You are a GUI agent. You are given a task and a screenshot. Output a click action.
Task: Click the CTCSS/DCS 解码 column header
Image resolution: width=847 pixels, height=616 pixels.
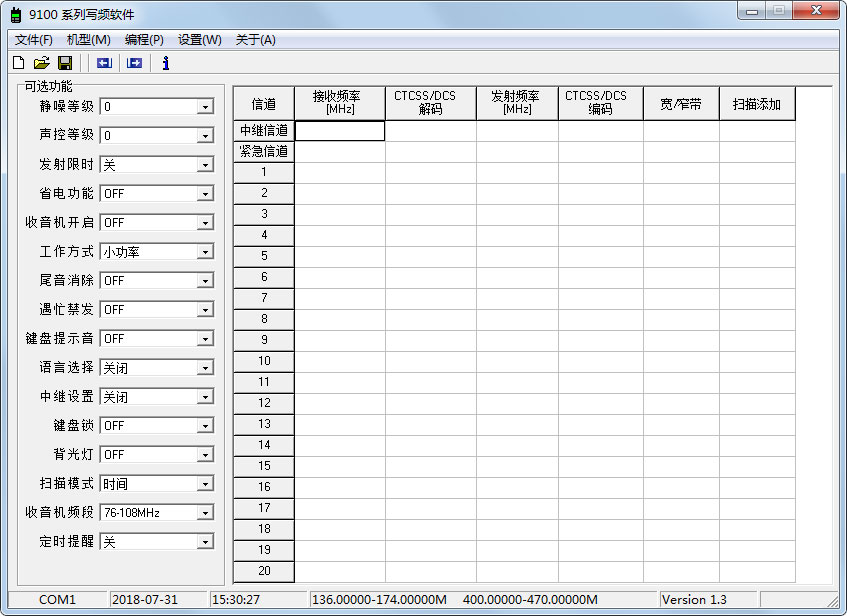tap(431, 103)
